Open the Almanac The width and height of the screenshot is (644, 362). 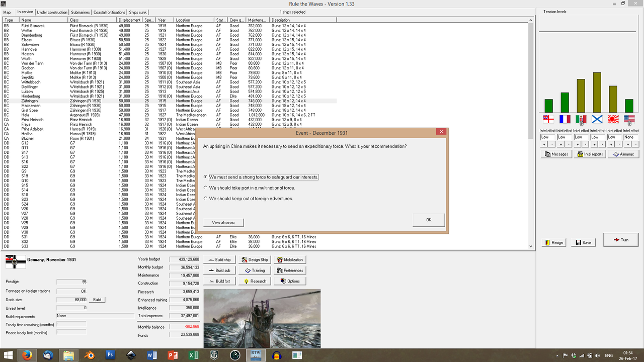pos(623,154)
